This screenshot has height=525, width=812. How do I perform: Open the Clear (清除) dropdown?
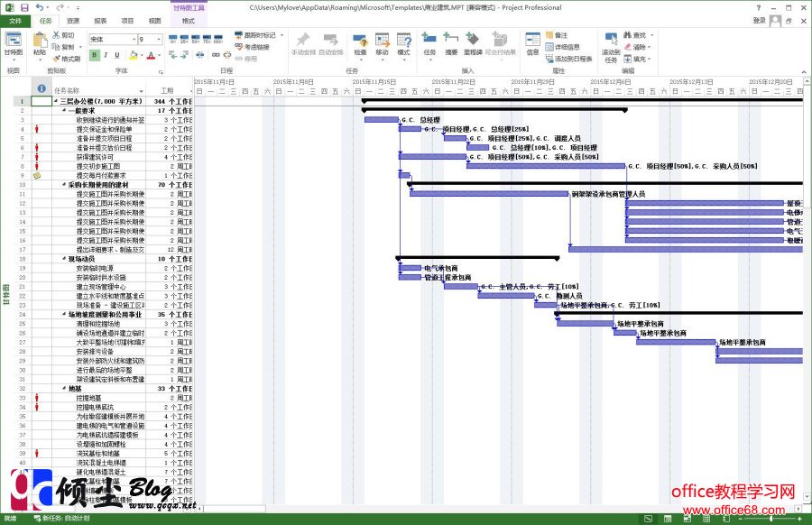[644, 46]
